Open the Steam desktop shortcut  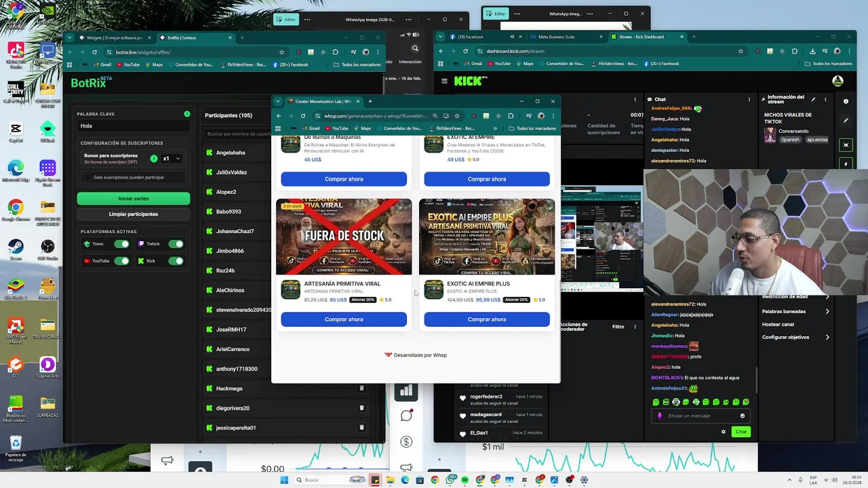click(x=16, y=248)
